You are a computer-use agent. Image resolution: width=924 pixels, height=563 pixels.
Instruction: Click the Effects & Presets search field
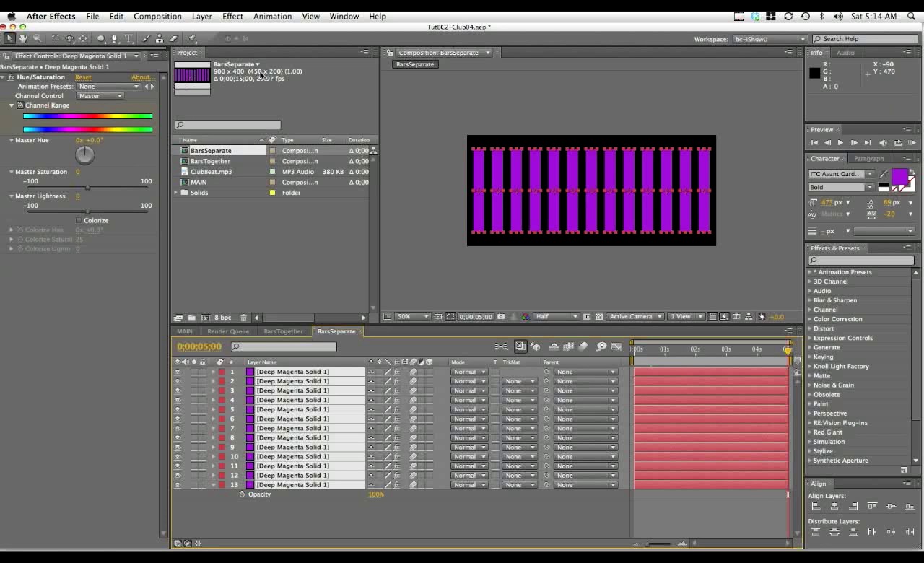tap(861, 260)
